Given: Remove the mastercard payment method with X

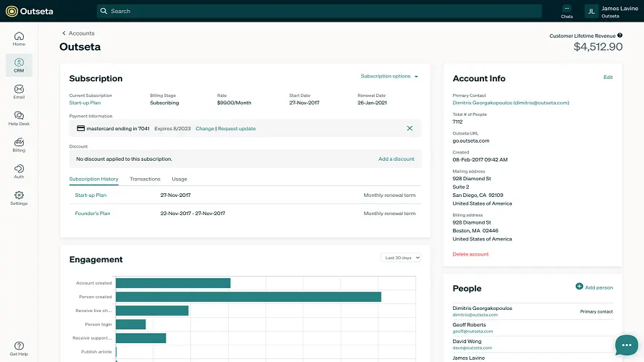Looking at the screenshot, I should tap(410, 128).
